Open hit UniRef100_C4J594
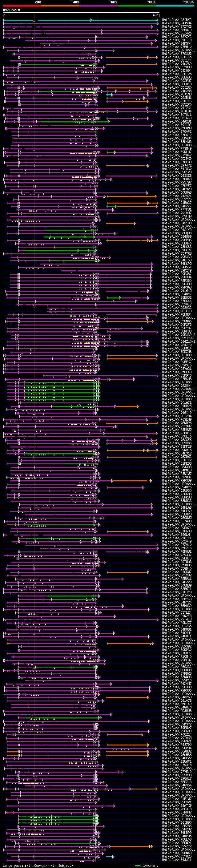197x868 pixels. click(x=177, y=23)
